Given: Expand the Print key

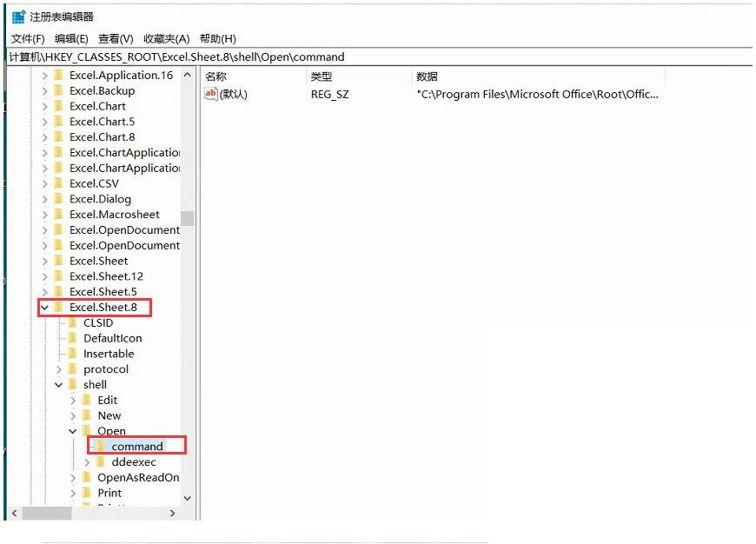Looking at the screenshot, I should coord(73,493).
